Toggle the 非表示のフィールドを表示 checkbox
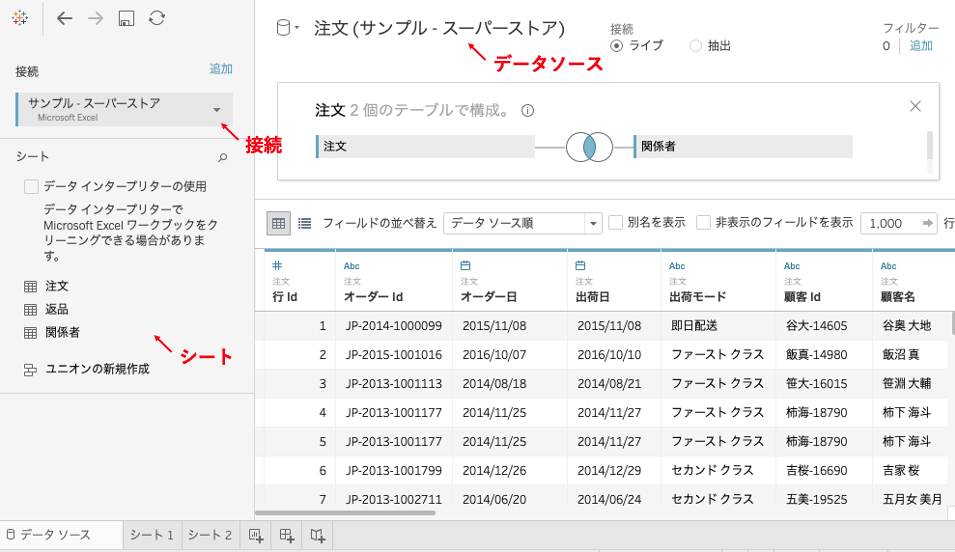Viewport: 955px width, 552px height. point(703,222)
